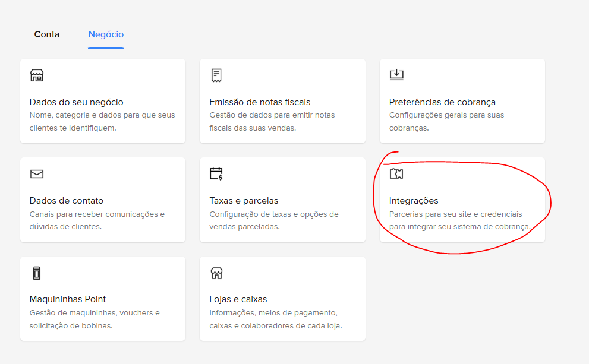Open the Emissão de notas fiscais heading

(260, 102)
